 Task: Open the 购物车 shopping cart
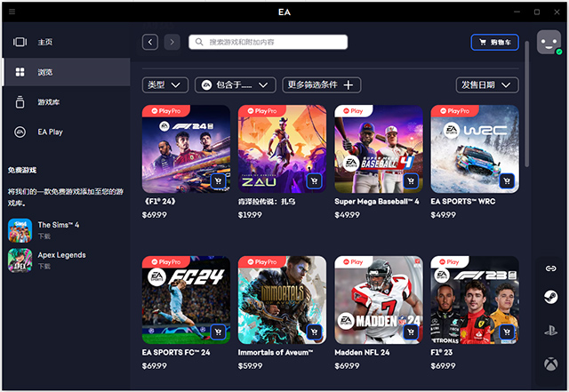click(494, 42)
